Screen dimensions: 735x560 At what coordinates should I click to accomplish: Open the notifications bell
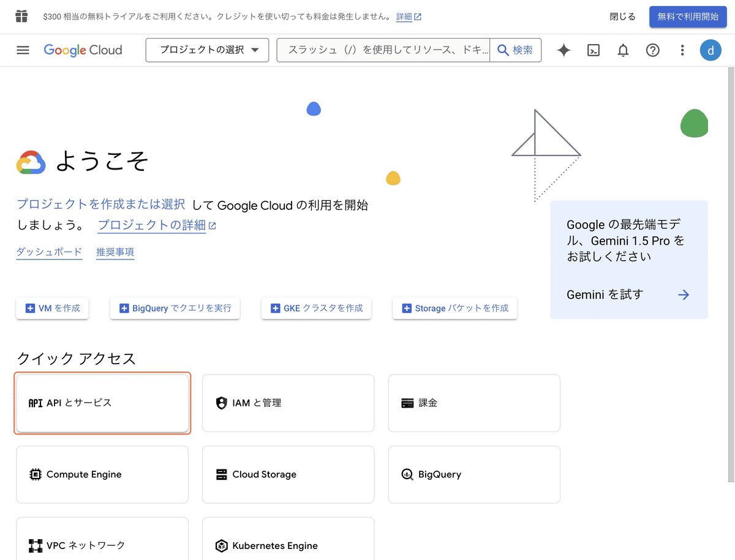click(x=623, y=51)
